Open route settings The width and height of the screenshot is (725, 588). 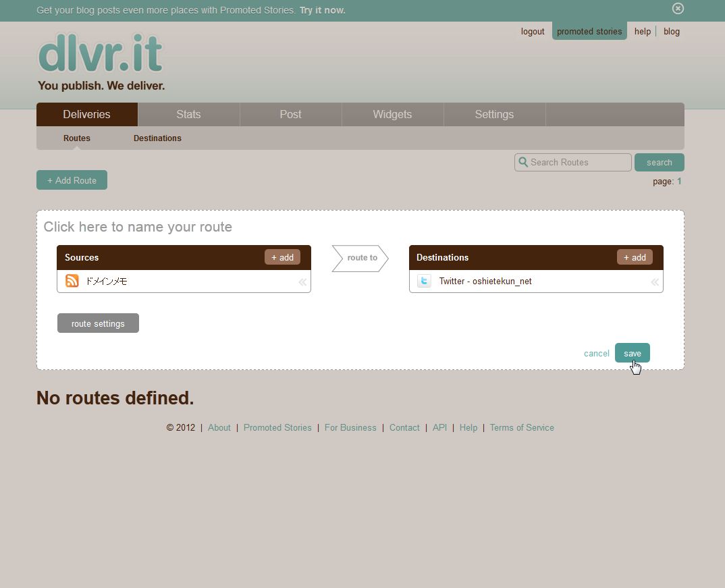pyautogui.click(x=98, y=323)
